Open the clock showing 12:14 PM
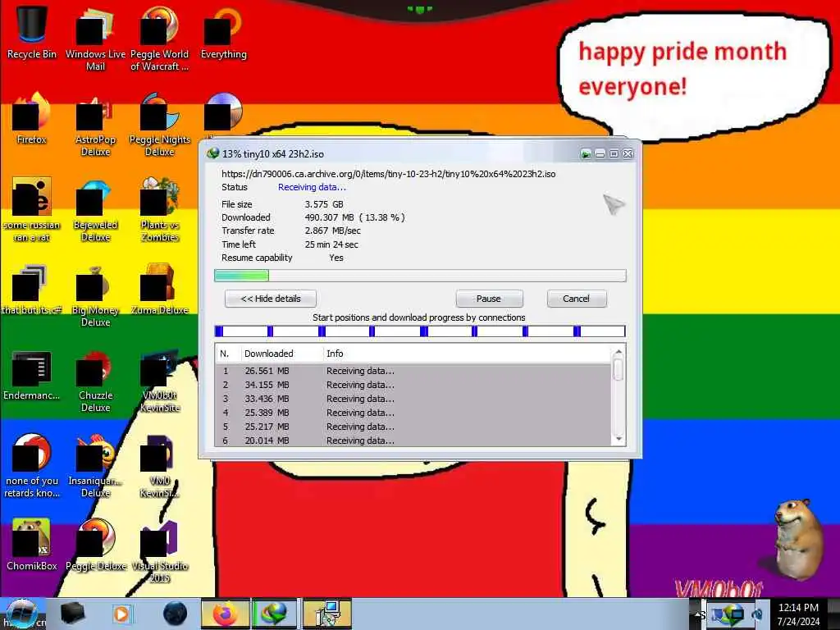This screenshot has width=840, height=630. click(798, 614)
